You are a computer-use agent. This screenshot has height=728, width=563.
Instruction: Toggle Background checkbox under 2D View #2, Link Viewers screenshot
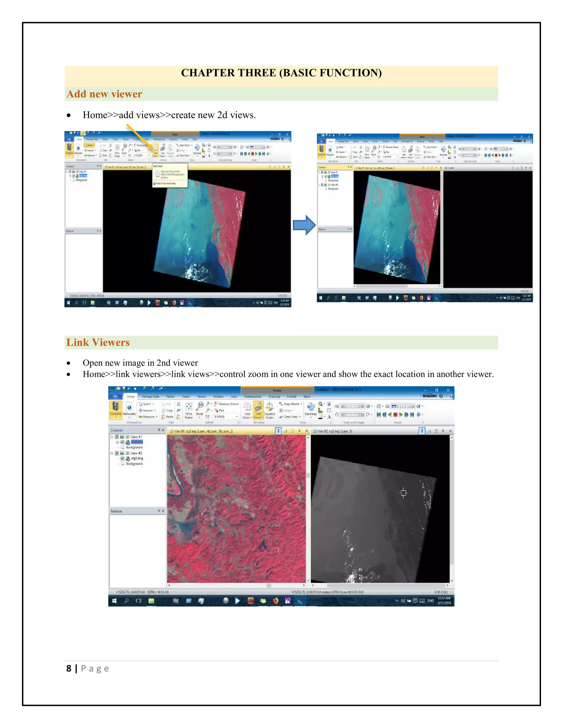tap(123, 464)
